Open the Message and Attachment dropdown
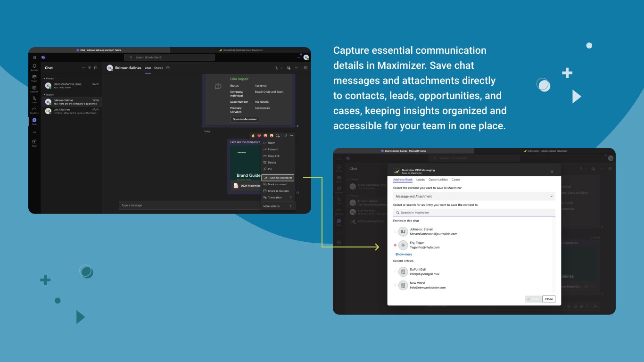 point(474,196)
